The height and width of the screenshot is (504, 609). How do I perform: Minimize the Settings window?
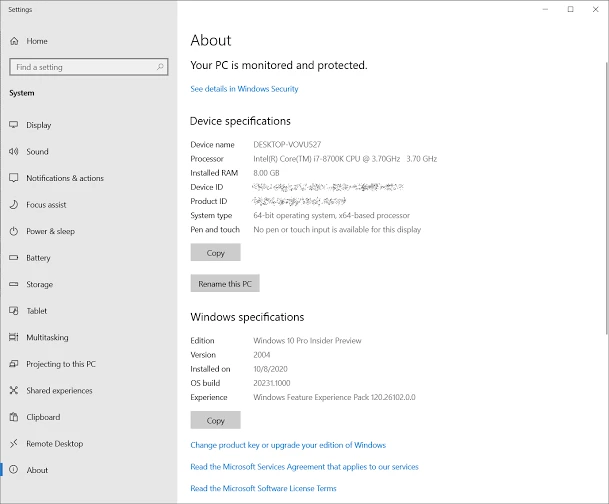545,9
